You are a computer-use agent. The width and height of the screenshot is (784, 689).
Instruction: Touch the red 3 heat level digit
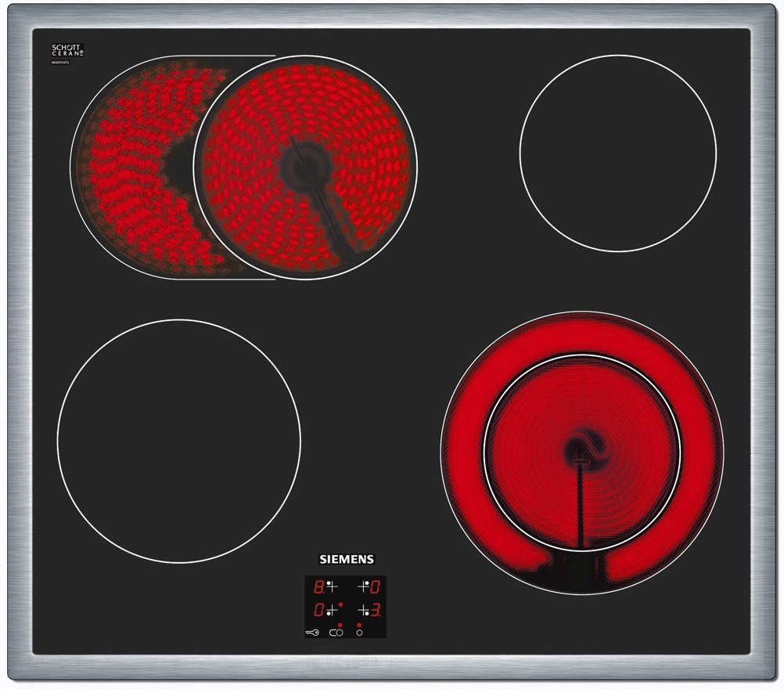click(x=376, y=609)
